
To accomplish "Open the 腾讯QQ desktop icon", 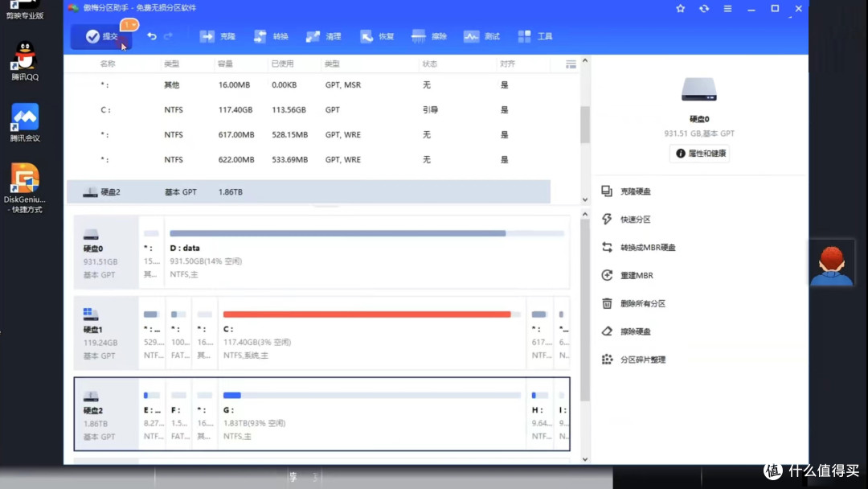I will (25, 61).
